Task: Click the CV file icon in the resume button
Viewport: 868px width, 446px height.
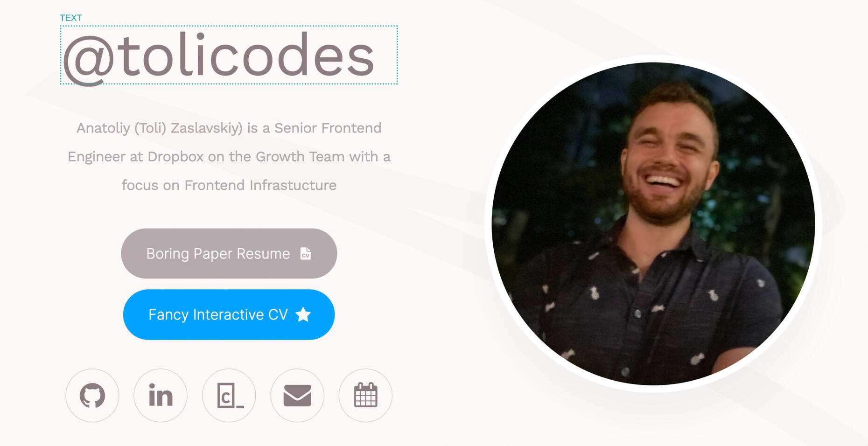Action: pyautogui.click(x=306, y=253)
